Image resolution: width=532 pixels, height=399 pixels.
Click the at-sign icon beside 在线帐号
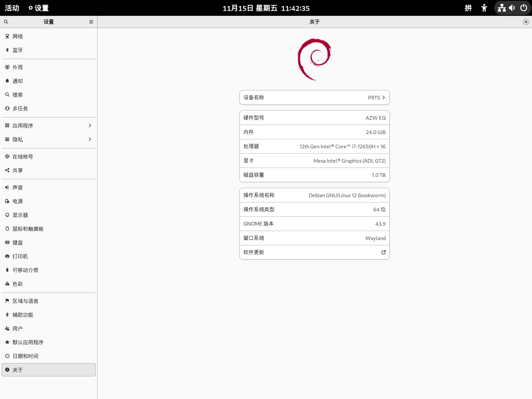7,157
